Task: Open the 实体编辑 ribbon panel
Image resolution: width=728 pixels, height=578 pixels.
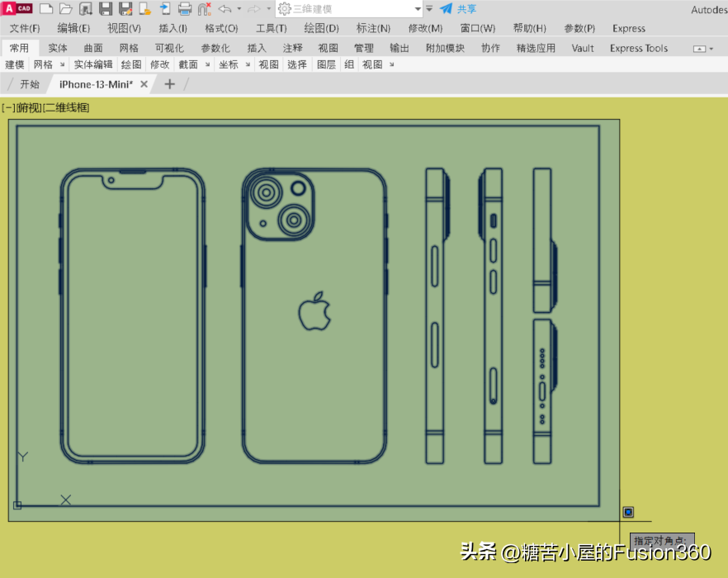Action: click(93, 64)
